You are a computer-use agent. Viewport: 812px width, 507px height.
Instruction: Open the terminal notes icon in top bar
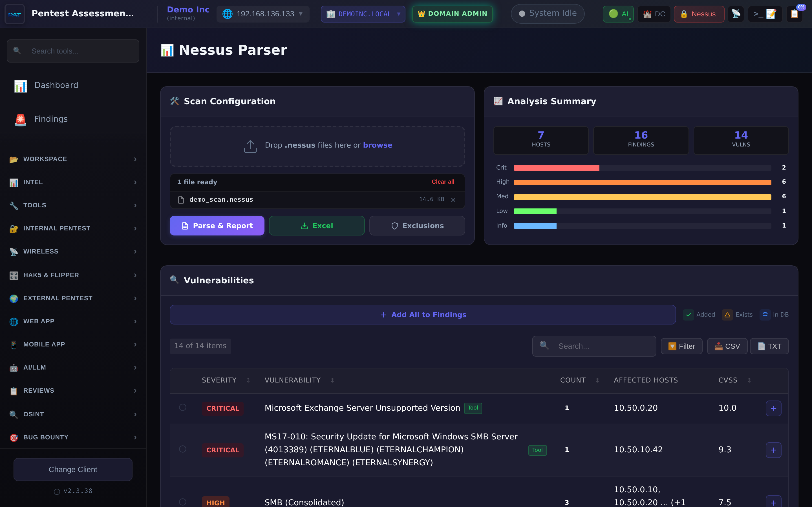[765, 14]
